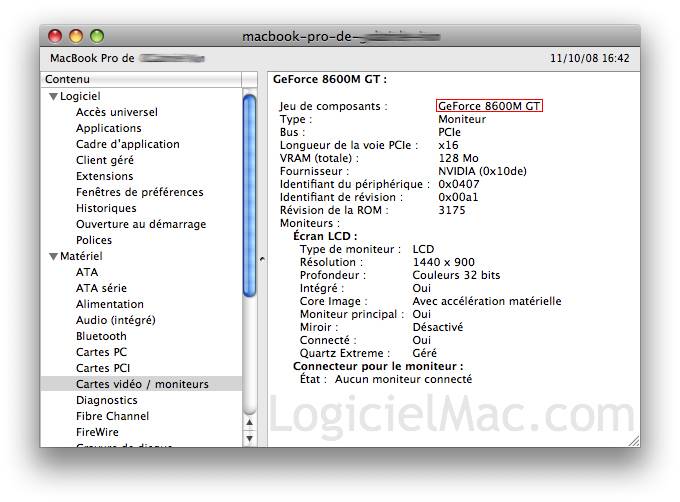Screen dimensions: 680x502
Task: Collapse the Logiciel section triangle
Action: pos(53,96)
